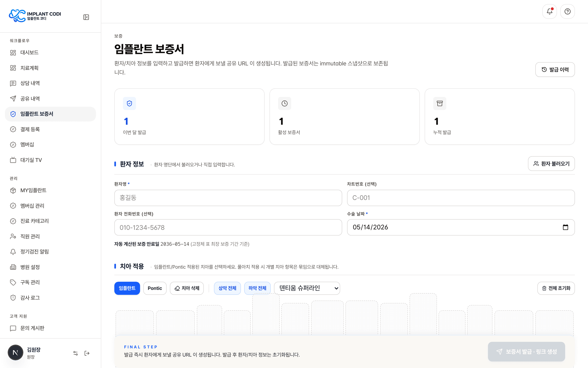Click the 2036-05-14 expiry date text

[x=175, y=244]
